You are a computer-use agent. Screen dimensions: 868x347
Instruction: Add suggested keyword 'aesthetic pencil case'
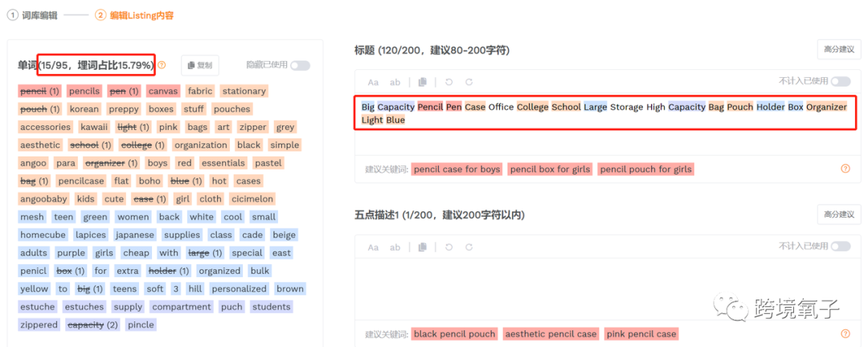(551, 333)
